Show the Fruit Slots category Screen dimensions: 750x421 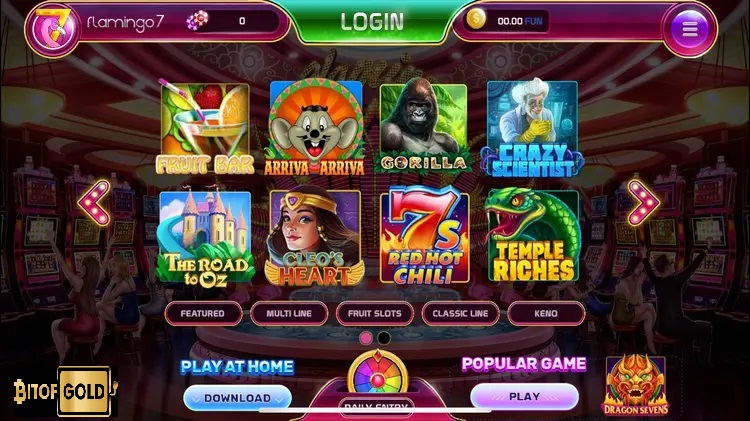pos(375,314)
